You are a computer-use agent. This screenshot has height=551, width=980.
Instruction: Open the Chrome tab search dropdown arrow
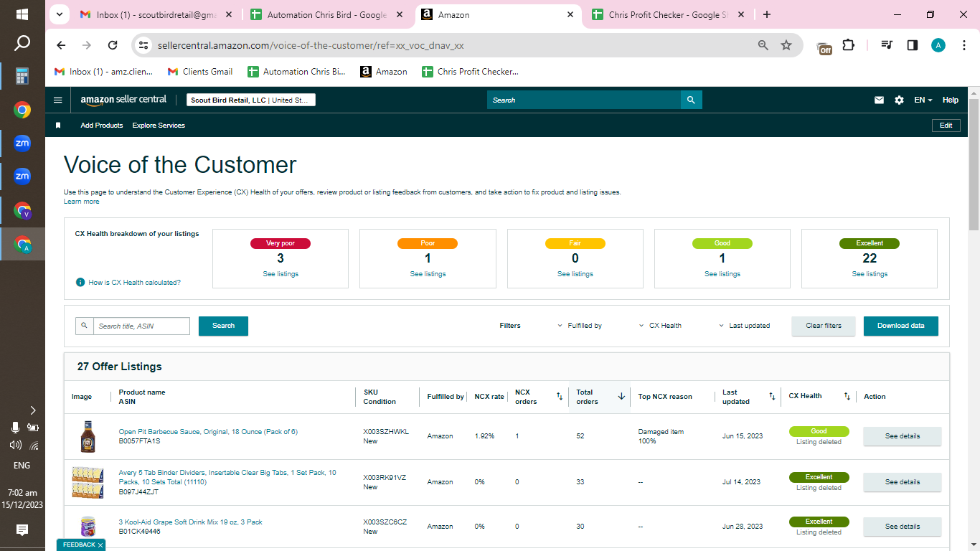[59, 14]
